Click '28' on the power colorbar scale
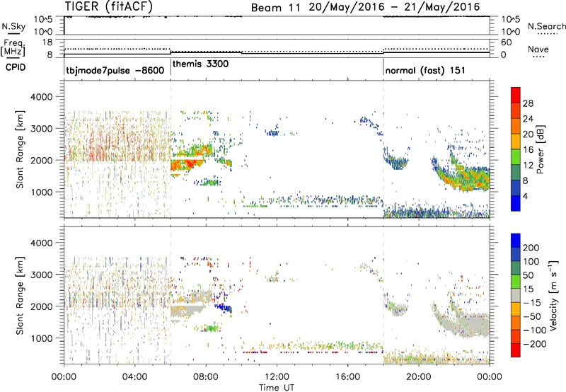 (x=528, y=103)
